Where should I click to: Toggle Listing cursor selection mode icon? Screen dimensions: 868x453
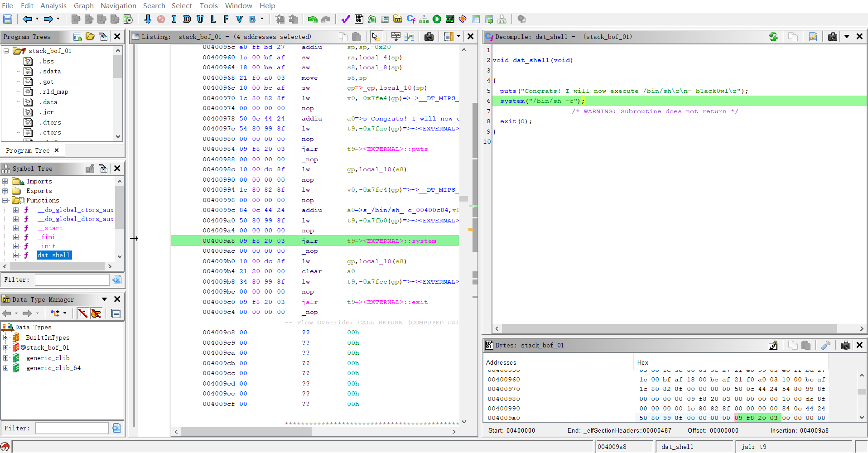click(x=376, y=37)
